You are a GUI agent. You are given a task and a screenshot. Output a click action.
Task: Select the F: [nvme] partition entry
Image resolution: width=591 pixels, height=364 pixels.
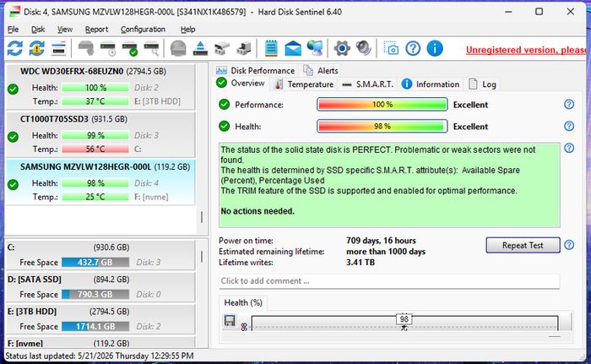(x=100, y=343)
